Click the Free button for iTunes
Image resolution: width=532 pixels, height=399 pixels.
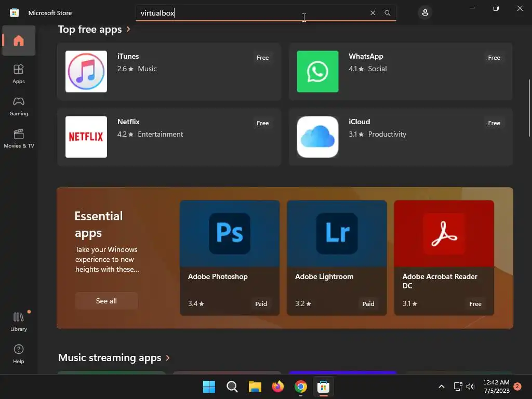click(x=262, y=58)
